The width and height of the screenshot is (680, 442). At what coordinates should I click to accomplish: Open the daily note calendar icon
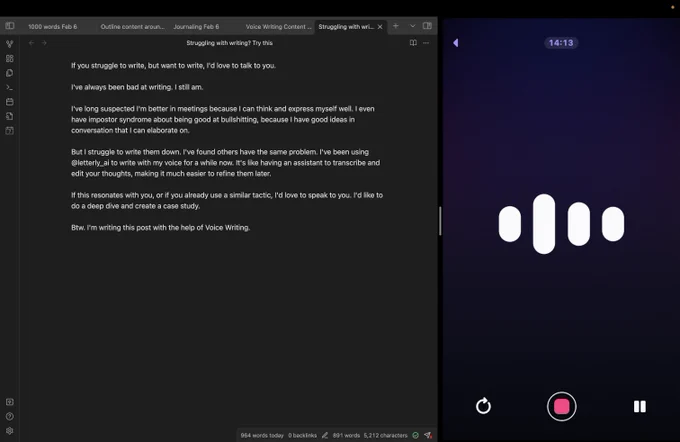coord(10,102)
